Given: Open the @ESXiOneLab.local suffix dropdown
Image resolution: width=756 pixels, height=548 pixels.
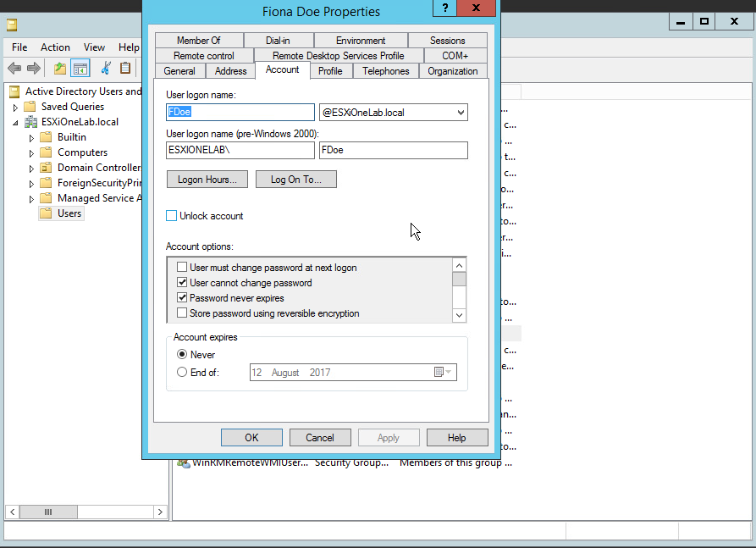Looking at the screenshot, I should [461, 112].
